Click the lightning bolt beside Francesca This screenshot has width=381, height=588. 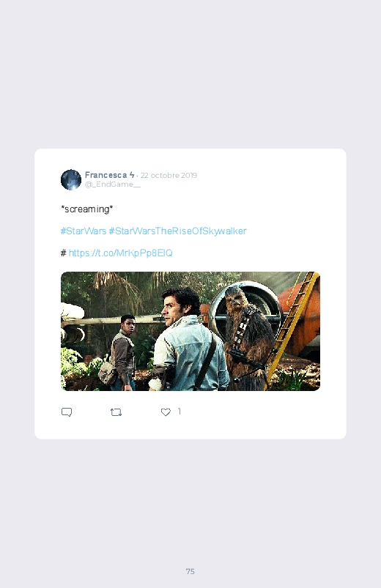click(132, 175)
